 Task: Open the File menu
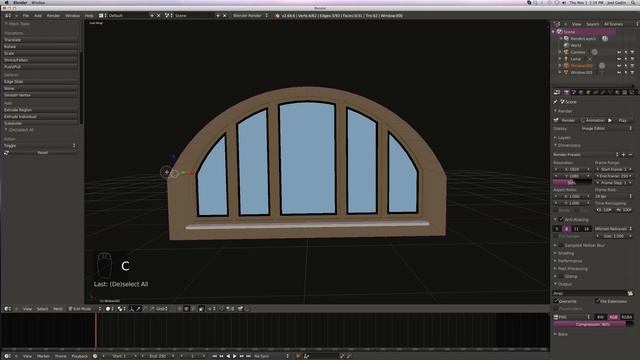(26, 16)
